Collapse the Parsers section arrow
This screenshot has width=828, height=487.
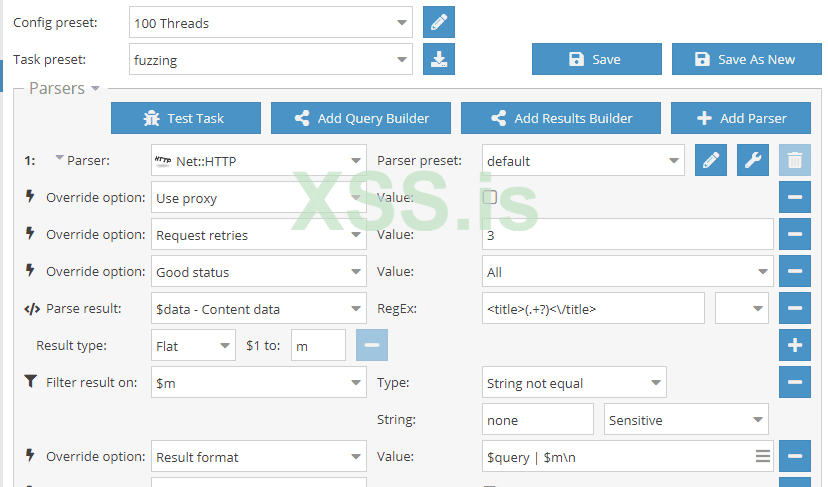(x=95, y=88)
